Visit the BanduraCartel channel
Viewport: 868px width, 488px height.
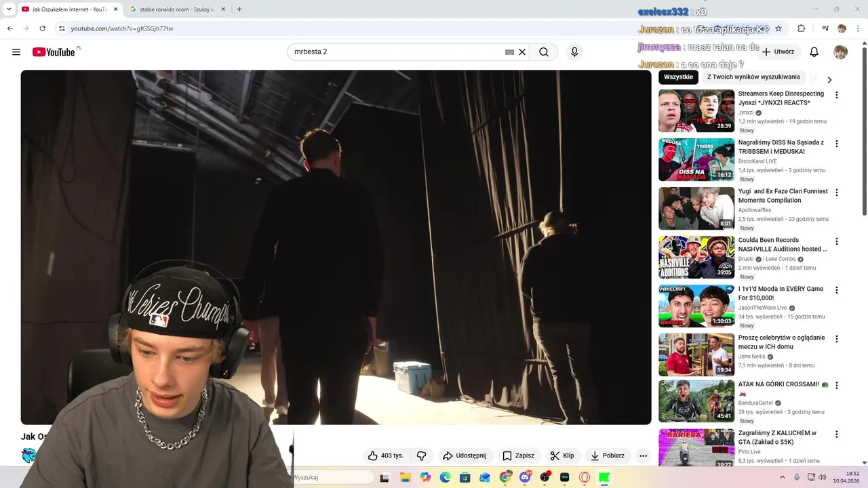tap(755, 403)
